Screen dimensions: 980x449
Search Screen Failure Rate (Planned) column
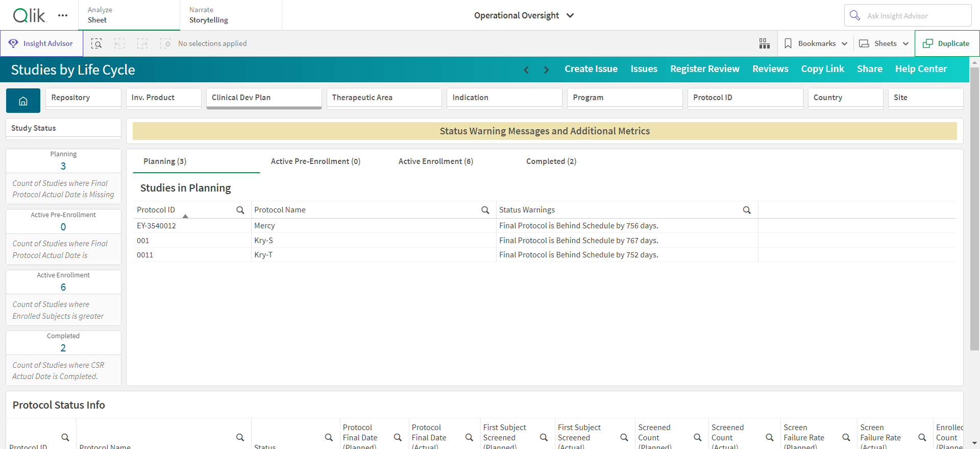tap(846, 437)
